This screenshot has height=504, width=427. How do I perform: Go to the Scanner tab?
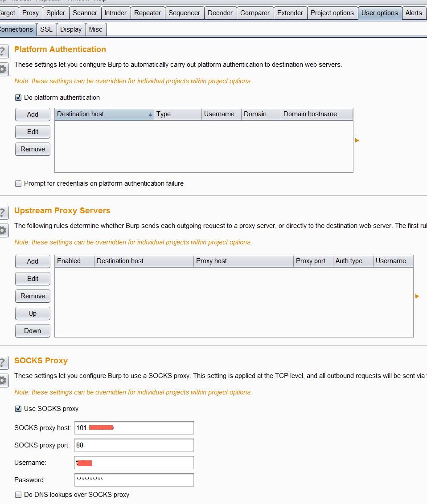click(x=85, y=13)
